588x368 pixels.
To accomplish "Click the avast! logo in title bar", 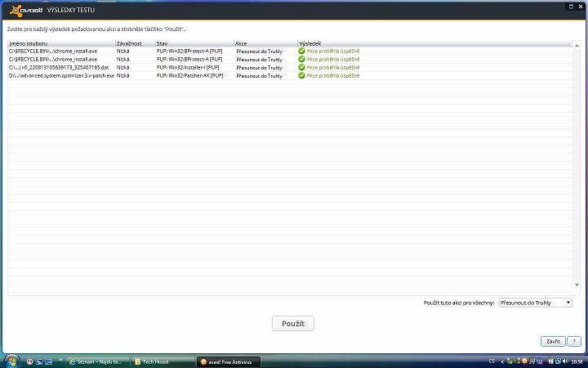I will coord(26,10).
